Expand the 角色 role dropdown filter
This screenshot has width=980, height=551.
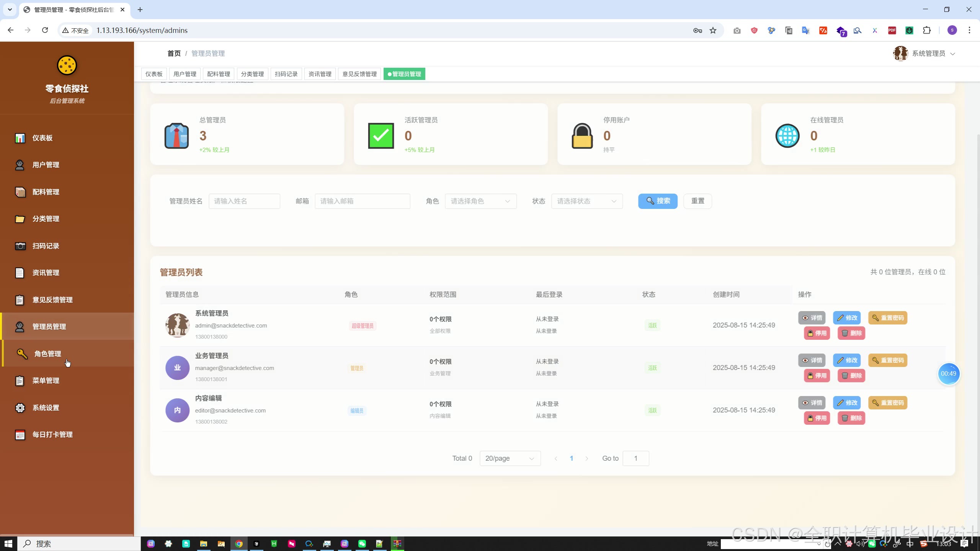(x=480, y=201)
